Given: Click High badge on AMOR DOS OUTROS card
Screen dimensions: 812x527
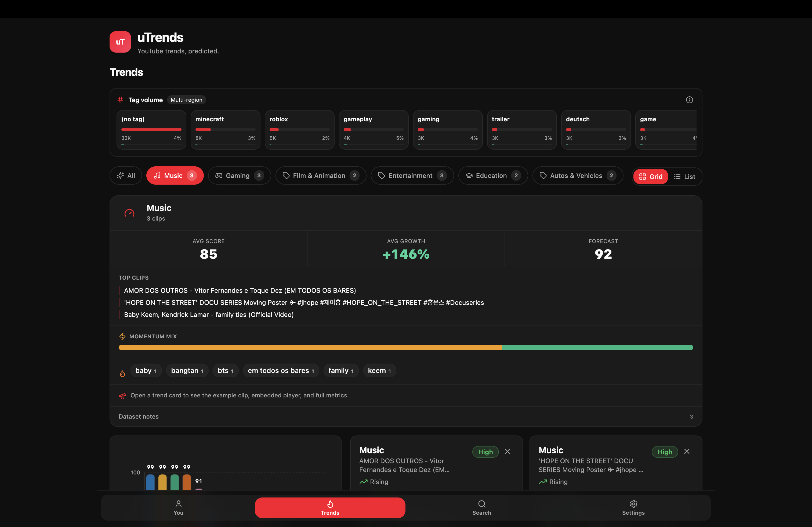Looking at the screenshot, I should pyautogui.click(x=485, y=452).
